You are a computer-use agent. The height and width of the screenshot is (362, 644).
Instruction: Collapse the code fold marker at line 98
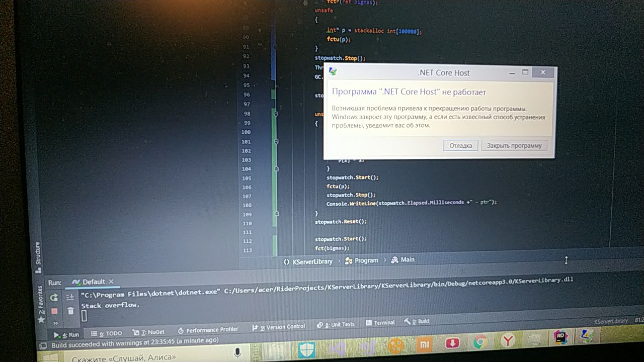[276, 114]
